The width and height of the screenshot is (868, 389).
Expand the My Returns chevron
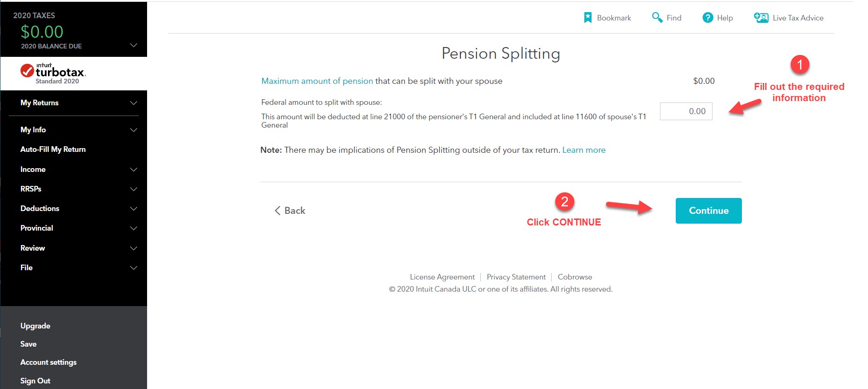(x=134, y=103)
